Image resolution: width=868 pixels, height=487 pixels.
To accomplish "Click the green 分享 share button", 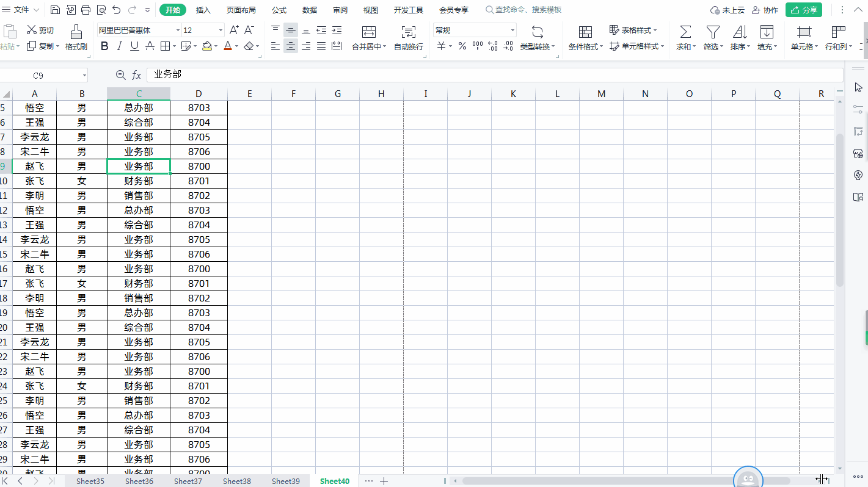I will point(804,10).
